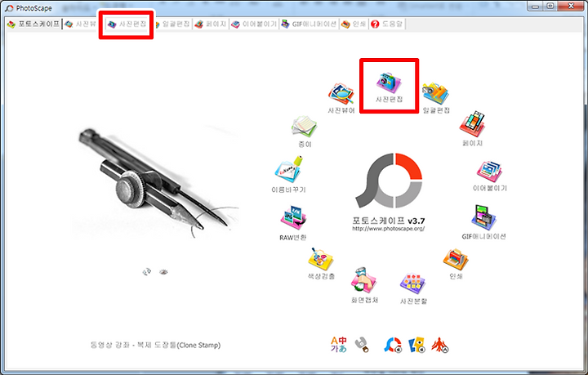Click the eye icon under the photo
Screen dimensions: 588x375
[x=163, y=272]
